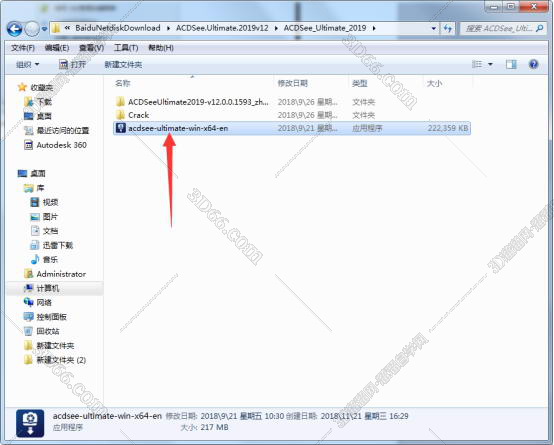
Task: Sort by the 类型 column header
Action: pos(360,83)
